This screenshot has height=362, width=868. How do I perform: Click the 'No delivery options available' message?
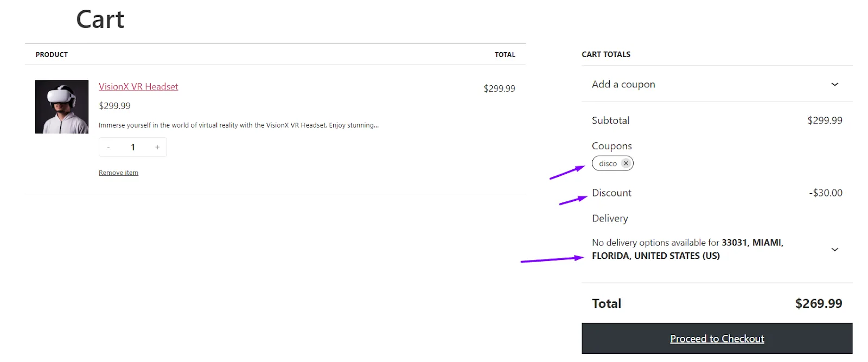(687, 249)
